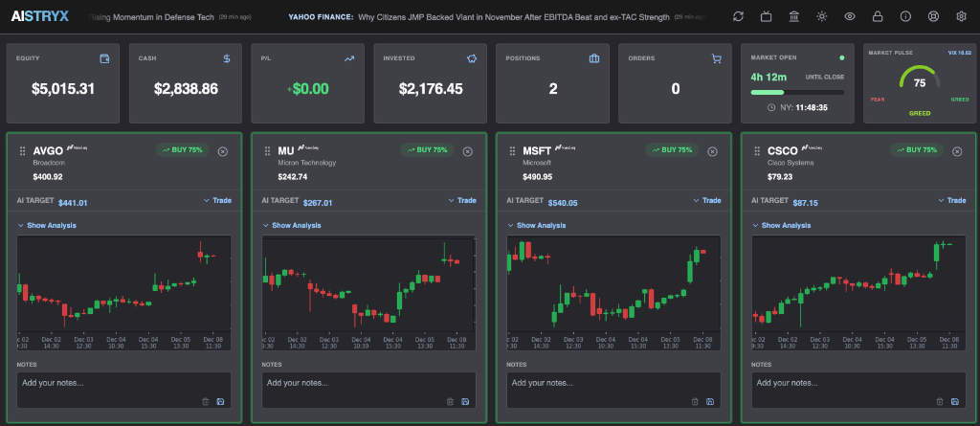
Task: Click the VIX 16.62 label
Action: pyautogui.click(x=959, y=54)
